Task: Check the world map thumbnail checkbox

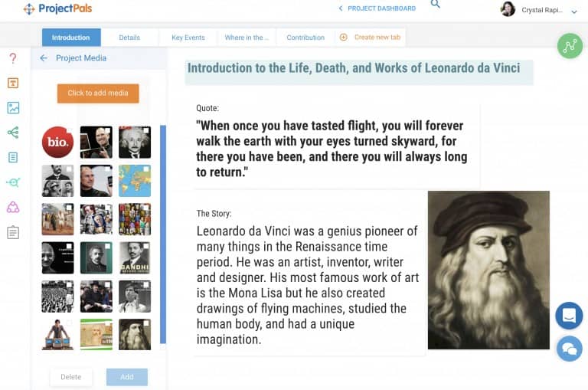Action: coord(145,170)
